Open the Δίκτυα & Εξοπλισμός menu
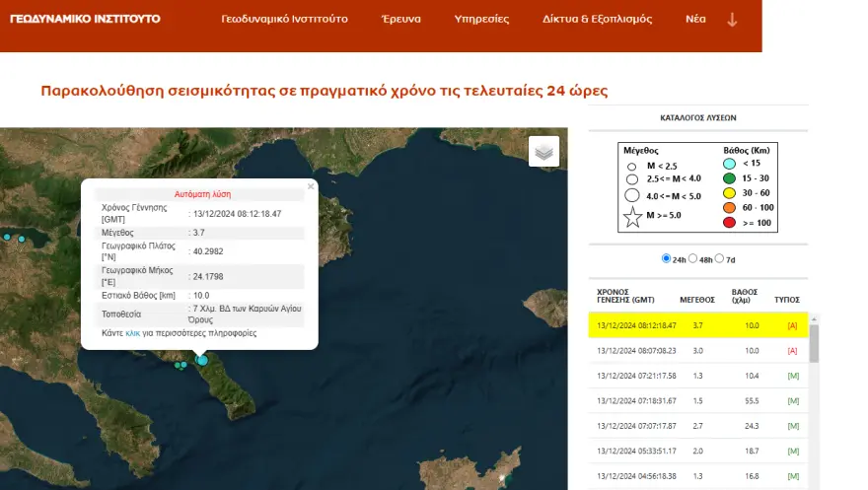The height and width of the screenshot is (490, 868). tap(597, 20)
